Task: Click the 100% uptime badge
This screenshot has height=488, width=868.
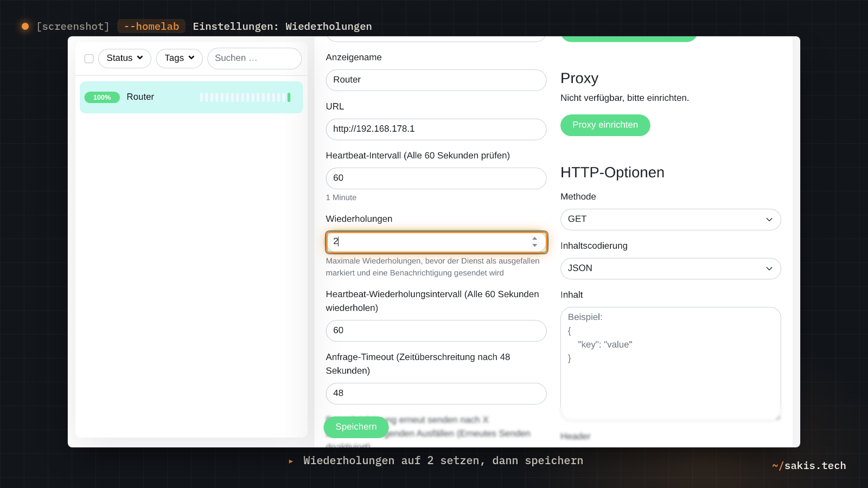Action: [102, 98]
